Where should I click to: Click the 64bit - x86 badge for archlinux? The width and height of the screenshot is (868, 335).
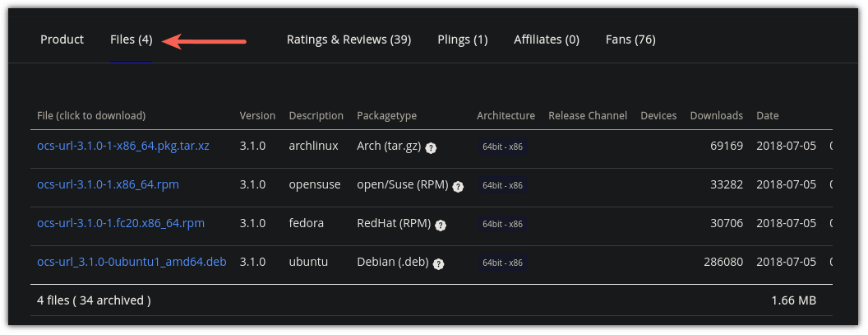click(x=502, y=147)
